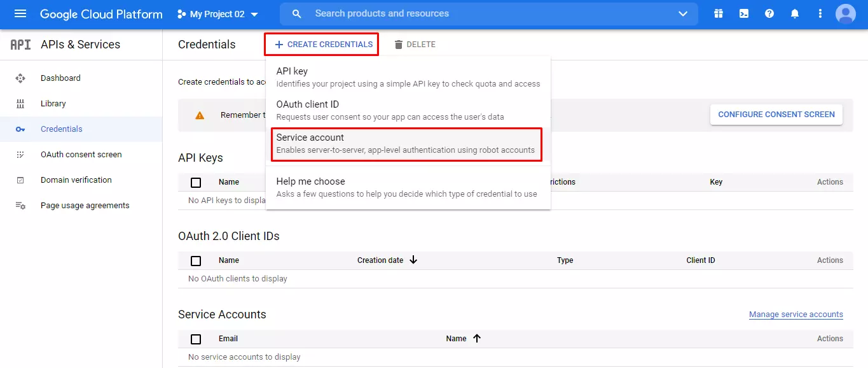
Task: Click the Name header in OAuth table
Action: [x=229, y=260]
